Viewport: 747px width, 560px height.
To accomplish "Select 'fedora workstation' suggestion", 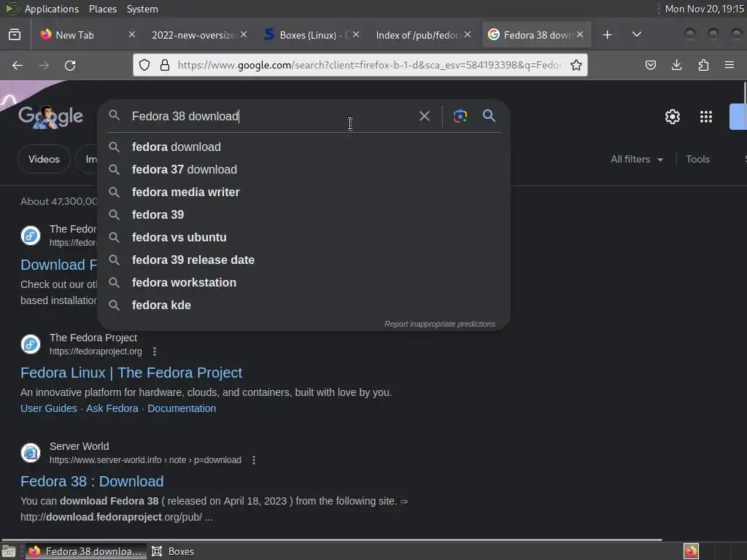I will point(304,282).
